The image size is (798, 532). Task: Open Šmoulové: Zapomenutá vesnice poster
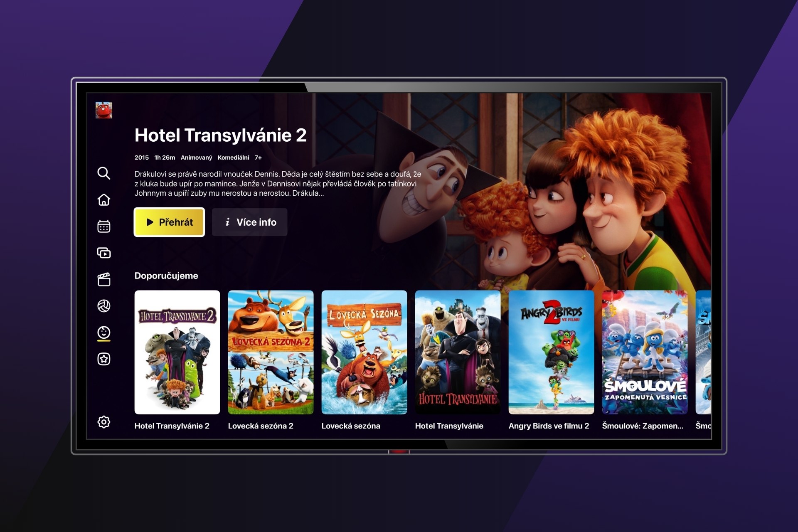point(645,352)
